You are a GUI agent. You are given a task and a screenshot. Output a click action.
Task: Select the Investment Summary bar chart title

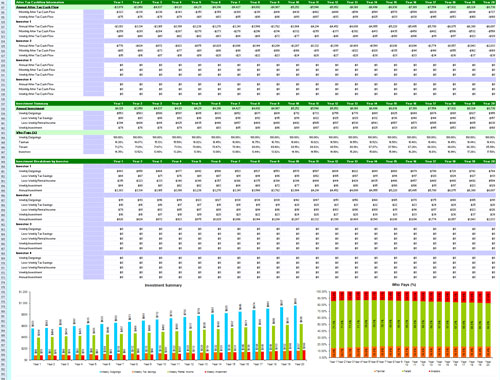click(163, 285)
